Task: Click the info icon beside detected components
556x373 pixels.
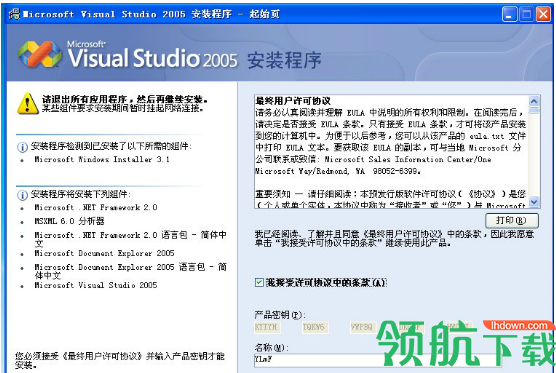Action: pos(22,147)
